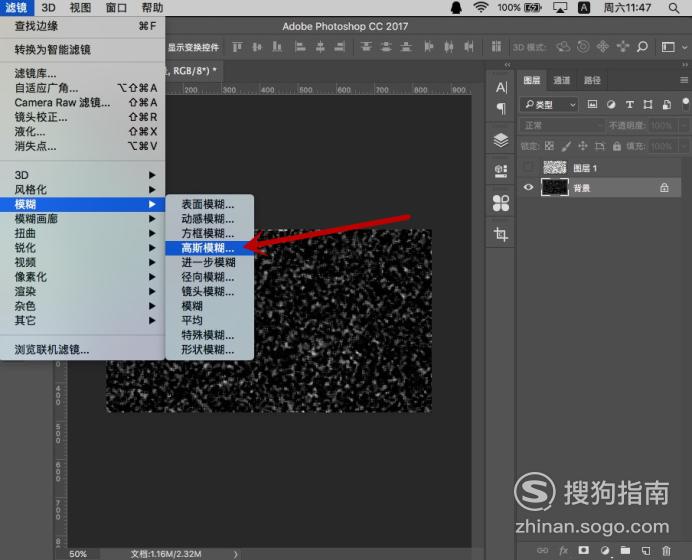692x560 pixels.
Task: Open the Paragraph panel icon
Action: (501, 108)
